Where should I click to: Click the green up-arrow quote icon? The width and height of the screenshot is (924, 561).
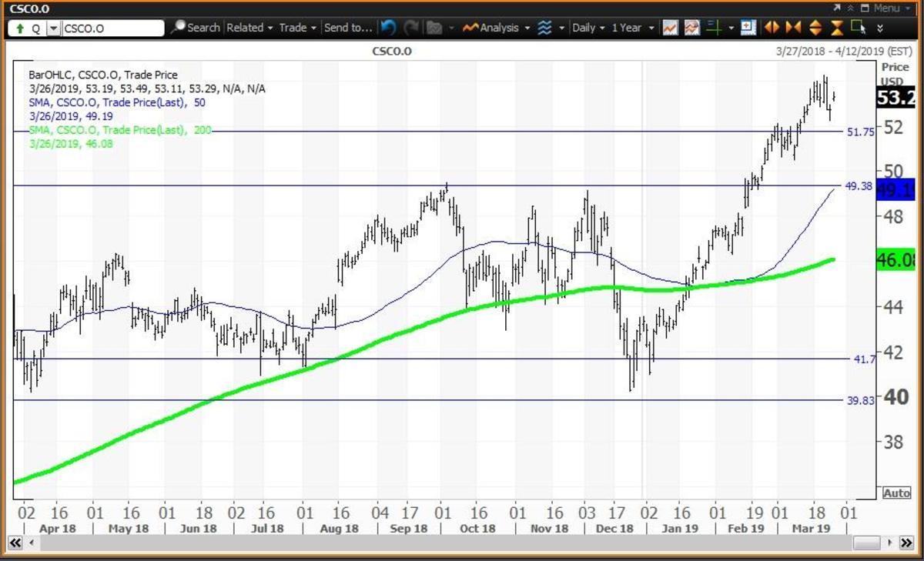pyautogui.click(x=18, y=28)
